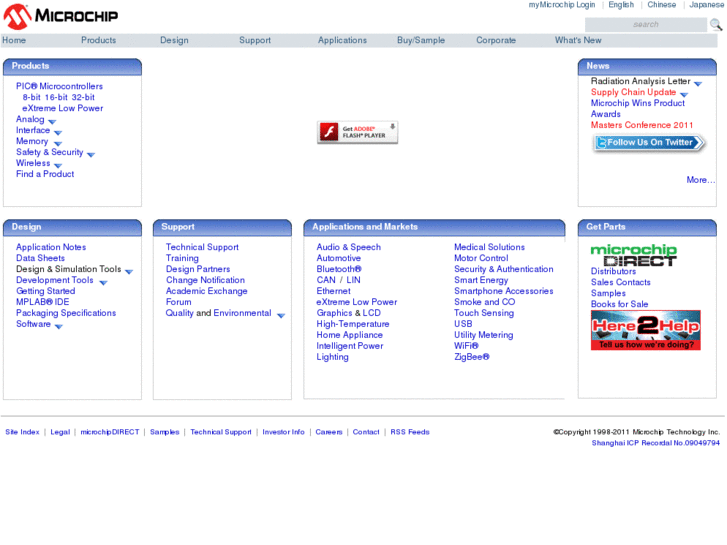Expand Design & Simulation Tools arrow
This screenshot has height=545, width=727.
(129, 271)
